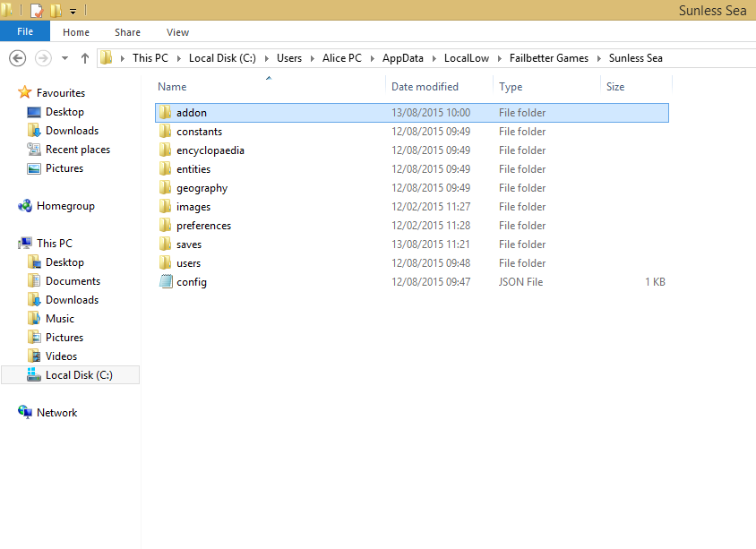
Task: Open Favourites in navigation pane
Action: coord(52,92)
